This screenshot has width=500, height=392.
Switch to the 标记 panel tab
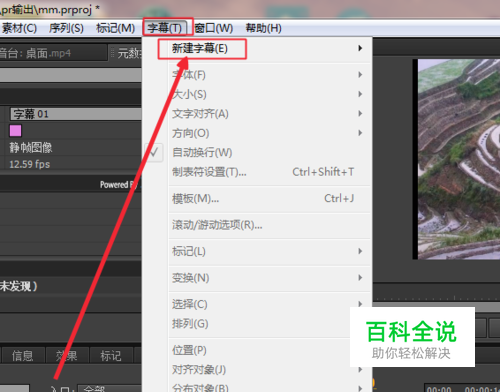[x=111, y=356]
